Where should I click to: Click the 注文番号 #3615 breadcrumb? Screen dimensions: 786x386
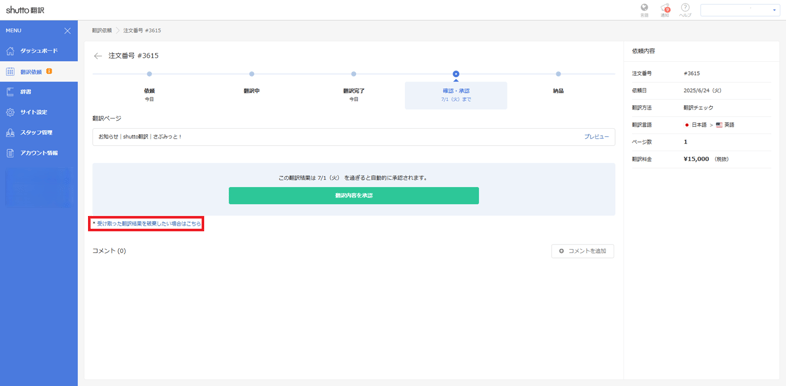[142, 31]
